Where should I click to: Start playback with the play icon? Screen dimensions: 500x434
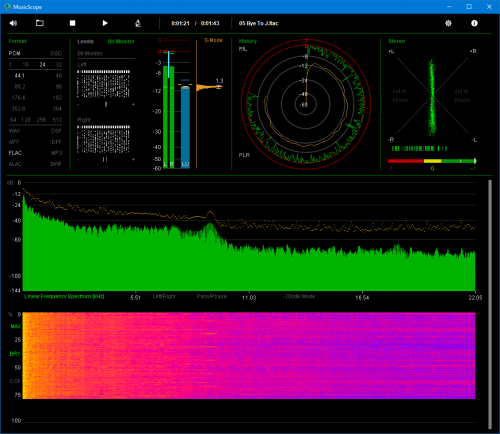(x=105, y=23)
